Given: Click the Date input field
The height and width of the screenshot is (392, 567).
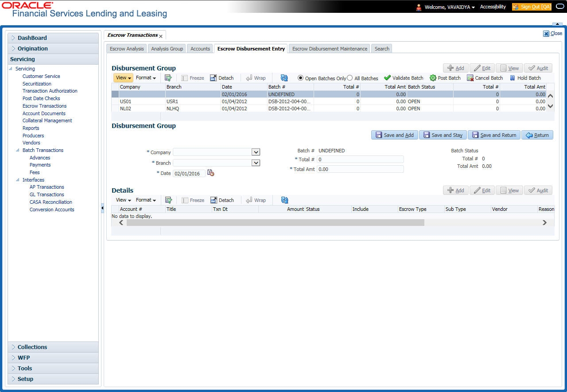Looking at the screenshot, I should pyautogui.click(x=189, y=173).
